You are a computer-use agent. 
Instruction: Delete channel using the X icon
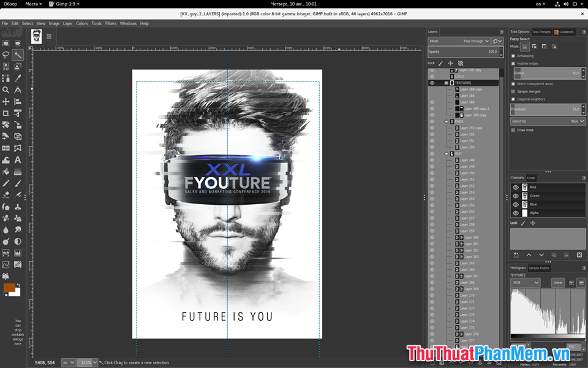tap(579, 255)
